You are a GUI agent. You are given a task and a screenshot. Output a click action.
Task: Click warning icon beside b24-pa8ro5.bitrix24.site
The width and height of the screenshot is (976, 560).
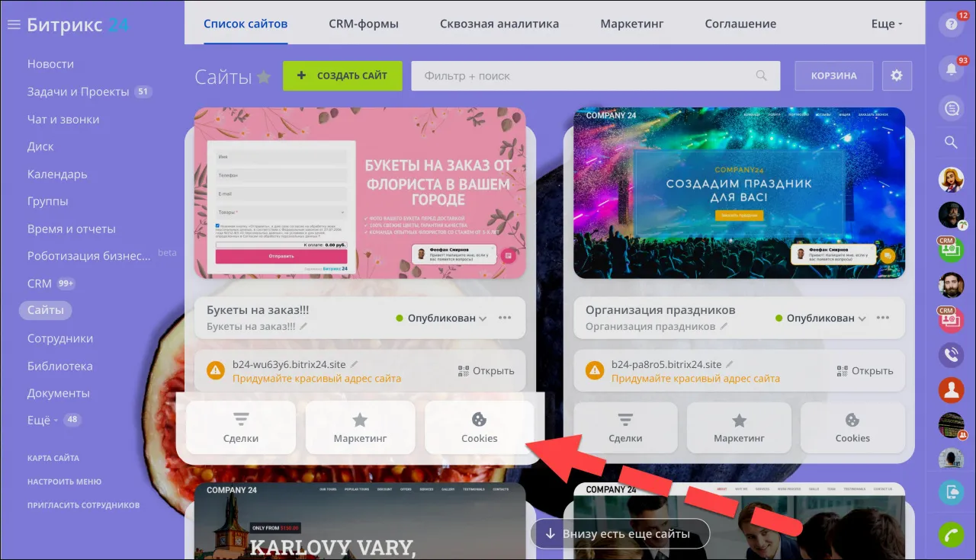595,371
